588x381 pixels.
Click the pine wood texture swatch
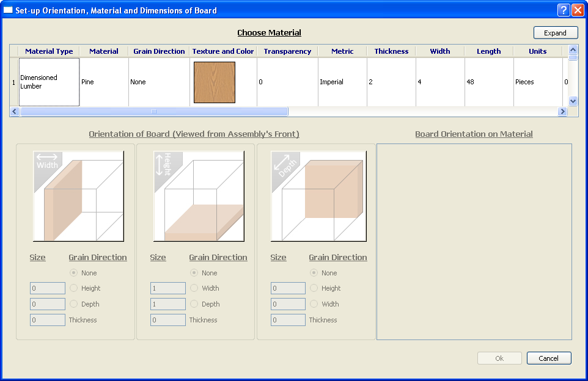pos(215,82)
